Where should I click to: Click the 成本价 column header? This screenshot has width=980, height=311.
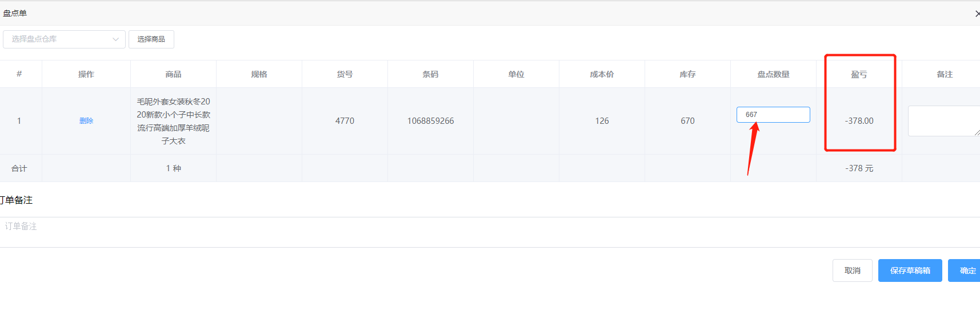coord(602,74)
